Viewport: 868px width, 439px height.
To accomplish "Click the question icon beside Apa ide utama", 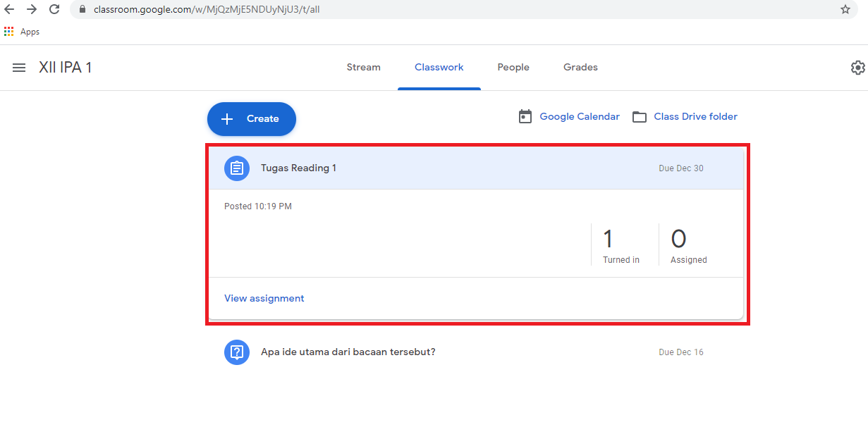I will (x=237, y=352).
